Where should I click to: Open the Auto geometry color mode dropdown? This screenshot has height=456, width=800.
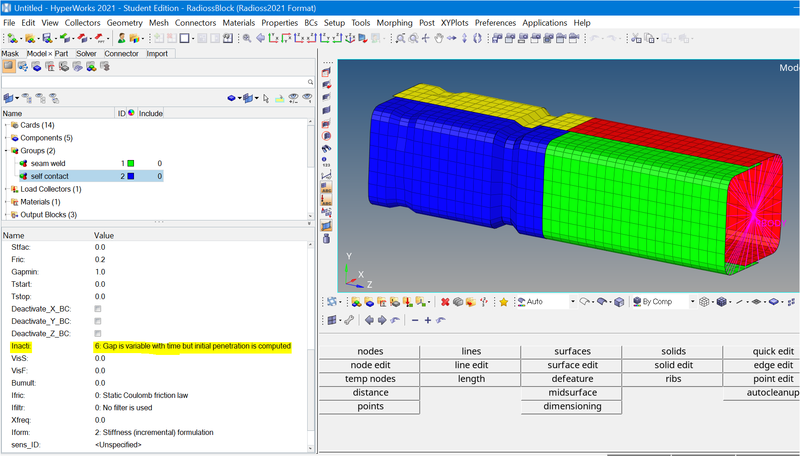tap(572, 302)
